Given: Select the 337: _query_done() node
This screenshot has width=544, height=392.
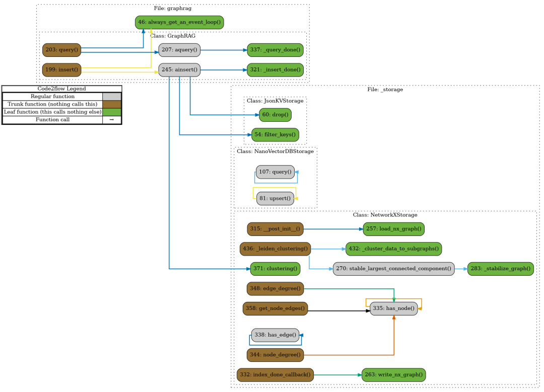Looking at the screenshot, I should (x=275, y=50).
